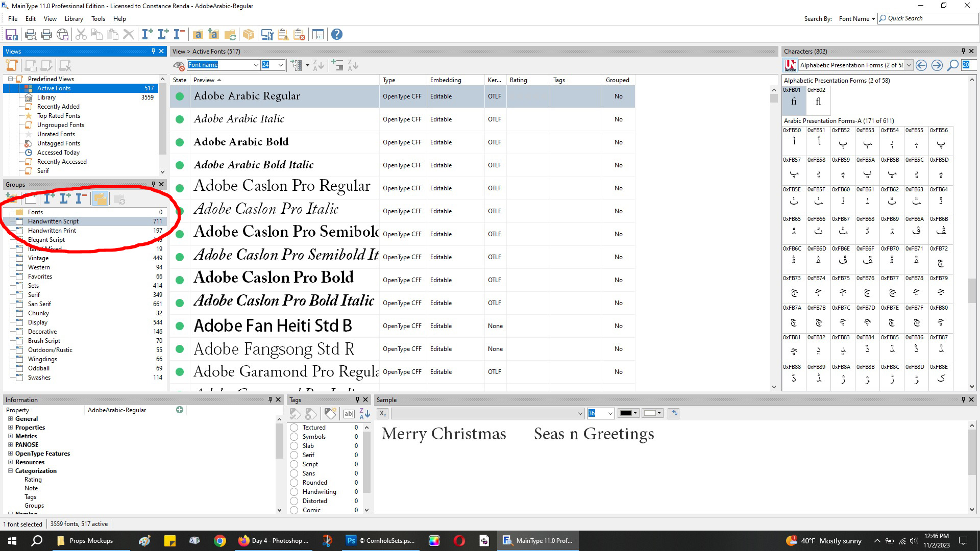Click the Install font (I+) toolbar icon
Image resolution: width=980 pixels, height=551 pixels.
147,35
